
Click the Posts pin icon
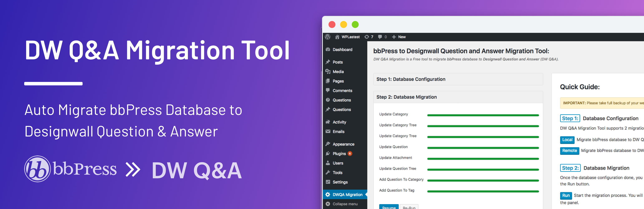pyautogui.click(x=328, y=62)
